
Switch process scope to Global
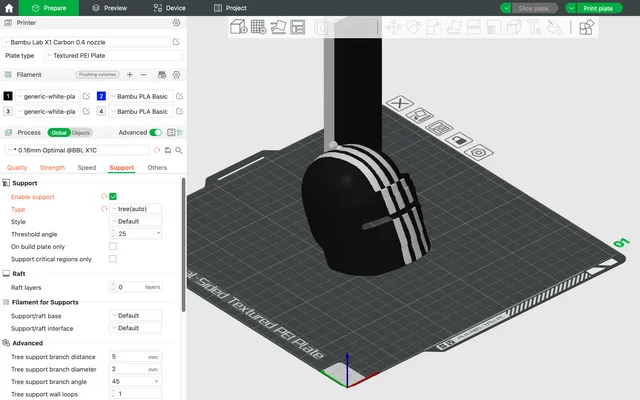[x=59, y=133]
